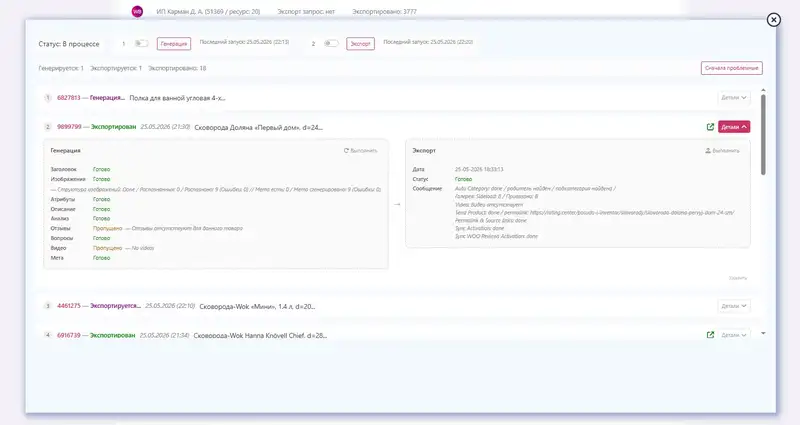Close the modal with the X icon

click(773, 20)
